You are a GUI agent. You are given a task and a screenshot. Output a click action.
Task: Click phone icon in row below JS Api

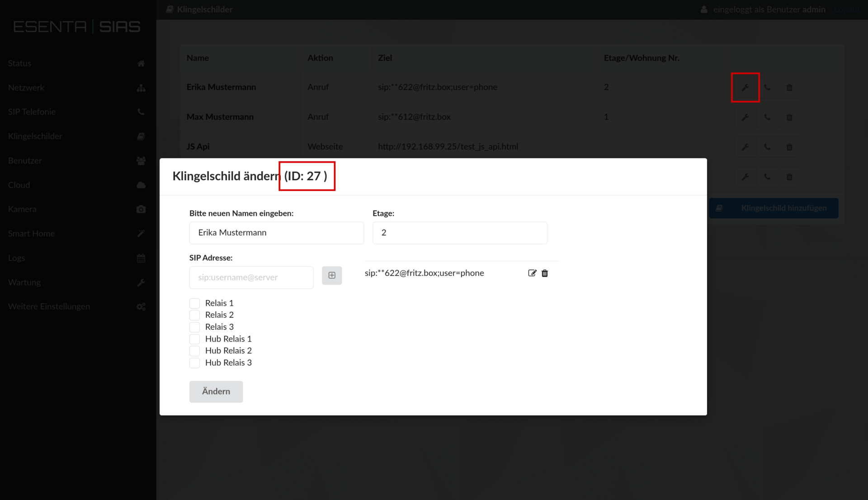click(x=767, y=177)
